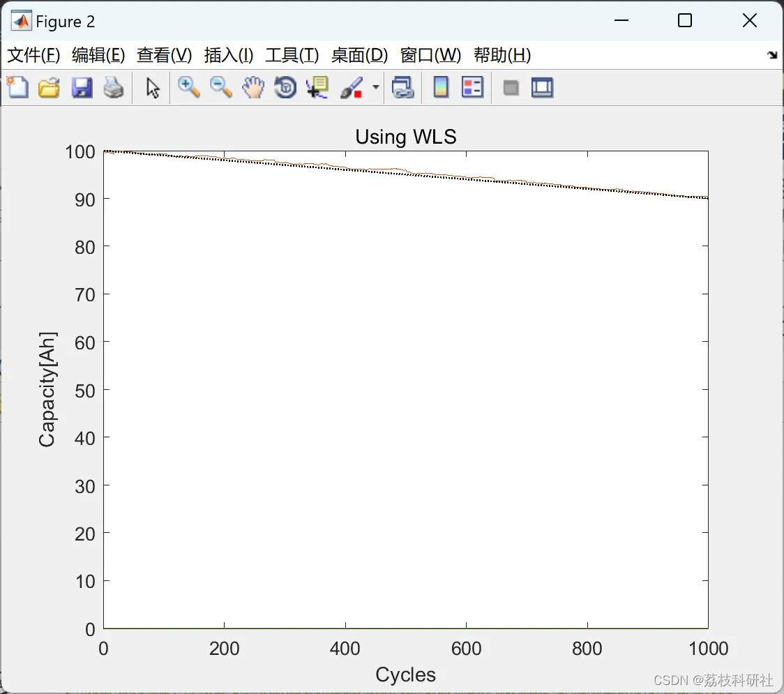This screenshot has height=694, width=784.
Task: Select the Edit Plot arrow tool
Action: click(153, 88)
